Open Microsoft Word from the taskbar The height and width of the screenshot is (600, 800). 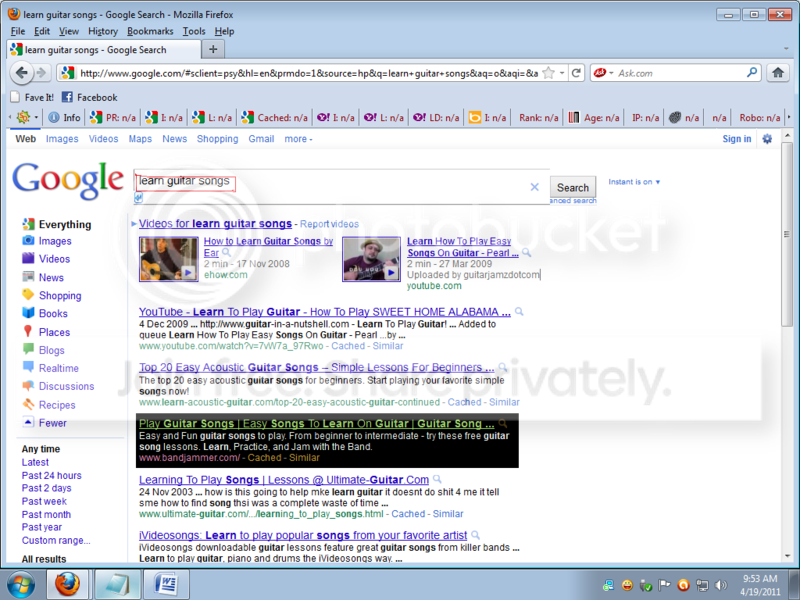(166, 584)
